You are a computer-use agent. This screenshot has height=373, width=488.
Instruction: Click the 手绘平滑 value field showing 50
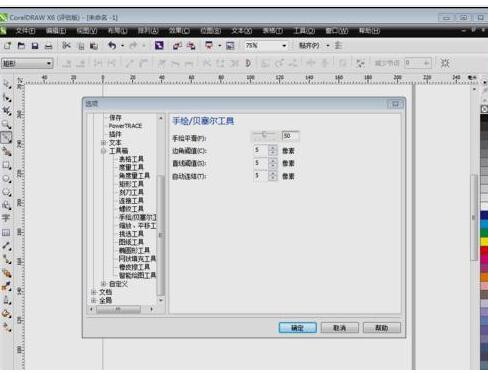tap(291, 136)
